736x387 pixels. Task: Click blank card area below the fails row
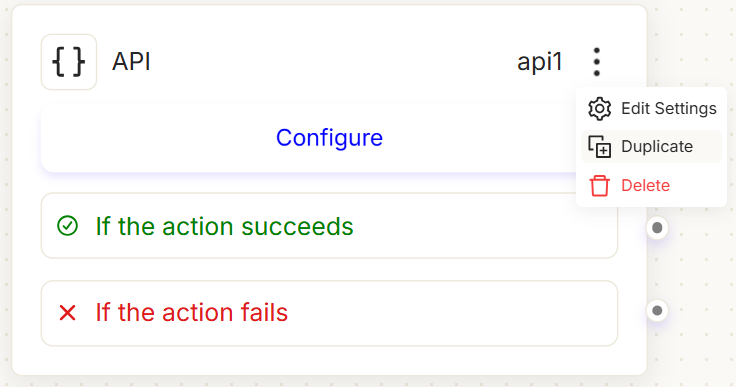[329, 361]
